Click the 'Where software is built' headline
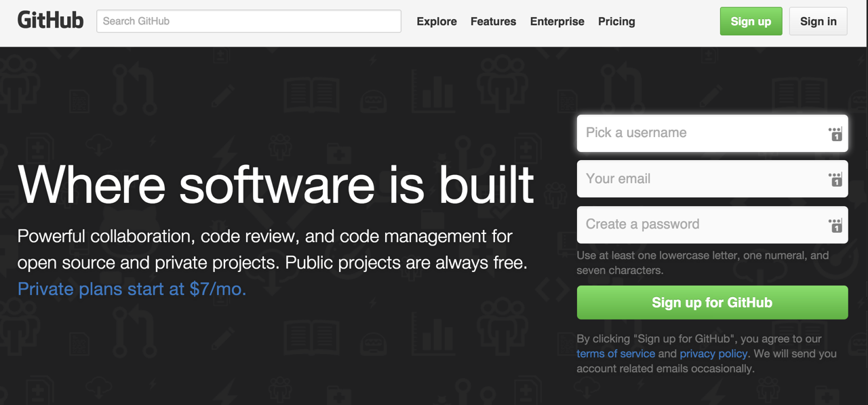 [276, 185]
